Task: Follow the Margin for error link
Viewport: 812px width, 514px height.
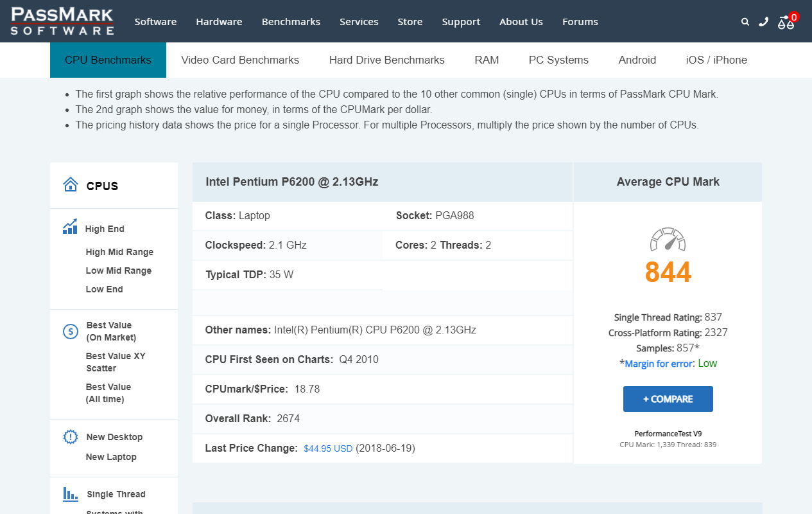Action: 659,364
